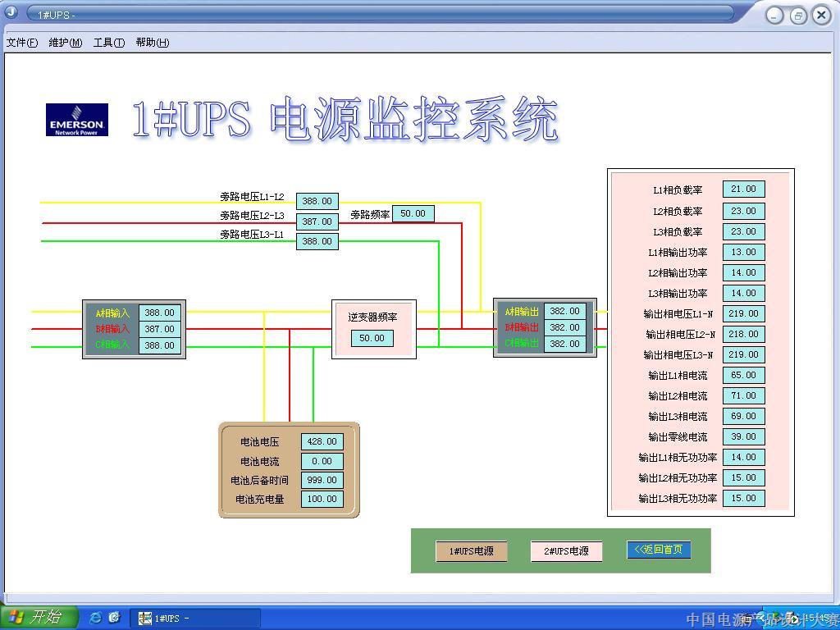Click the second quick launch icon
840x630 pixels.
[114, 618]
